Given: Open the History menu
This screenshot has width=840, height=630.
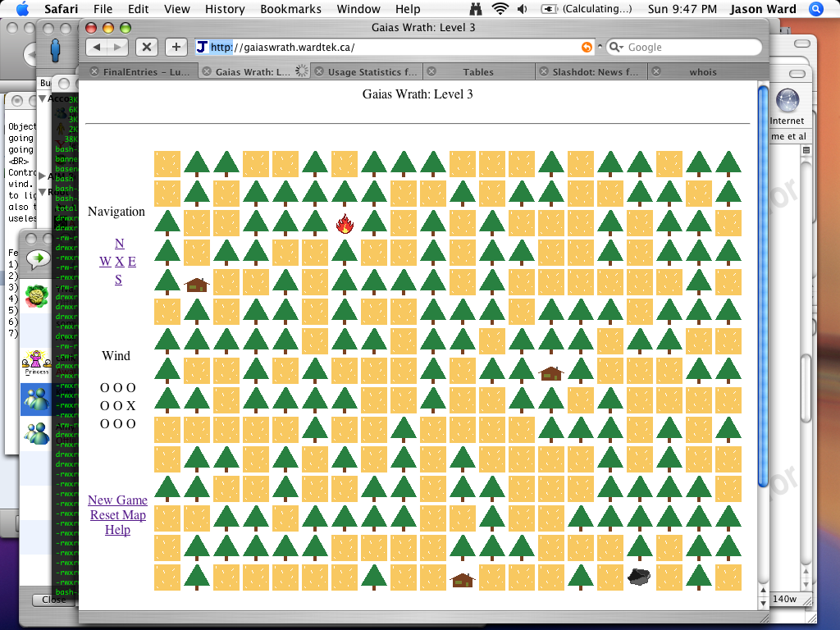Looking at the screenshot, I should 225,9.
